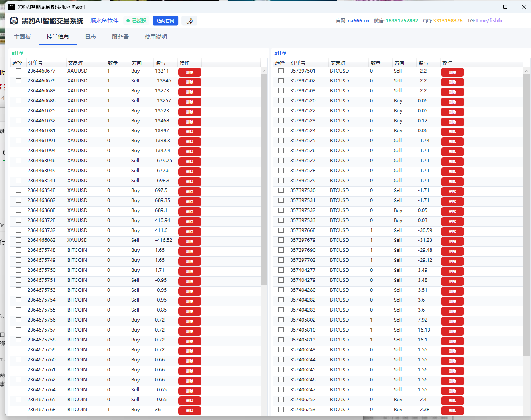Check the row of order 2364675748
This screenshot has width=531, height=420.
(18, 250)
